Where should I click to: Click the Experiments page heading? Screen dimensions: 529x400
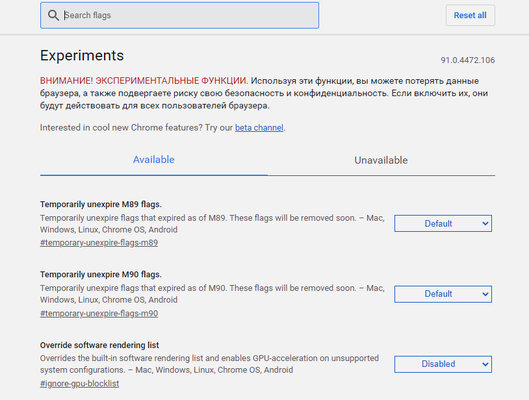[x=82, y=56]
